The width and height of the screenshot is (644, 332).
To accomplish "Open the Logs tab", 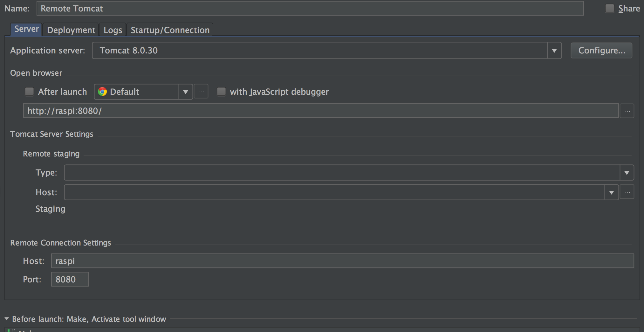I will tap(113, 30).
